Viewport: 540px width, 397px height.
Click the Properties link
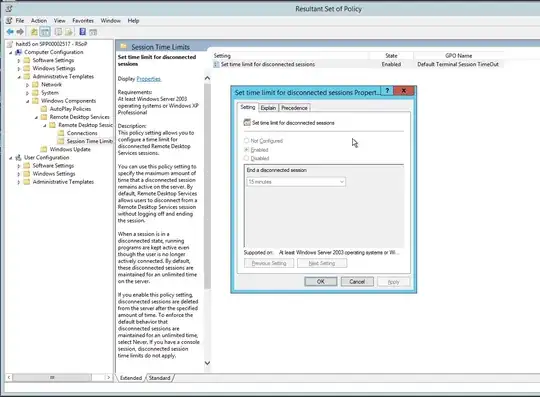click(x=148, y=79)
